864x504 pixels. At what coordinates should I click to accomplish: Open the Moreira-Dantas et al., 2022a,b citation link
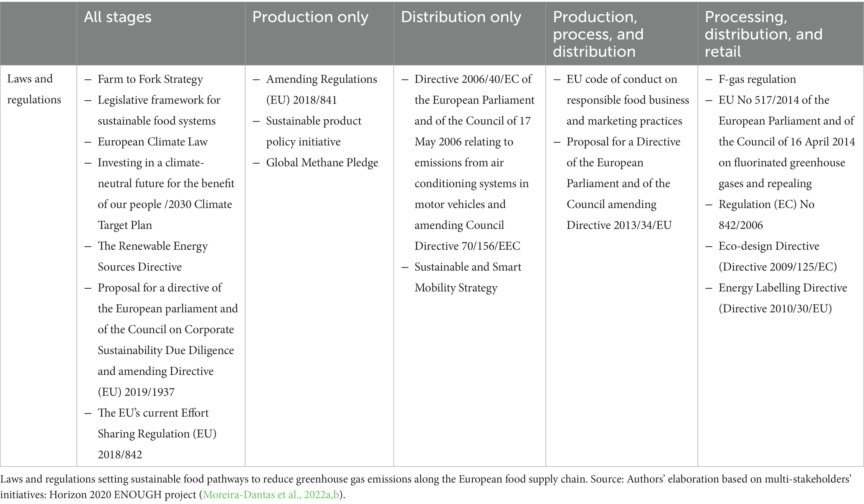271,495
